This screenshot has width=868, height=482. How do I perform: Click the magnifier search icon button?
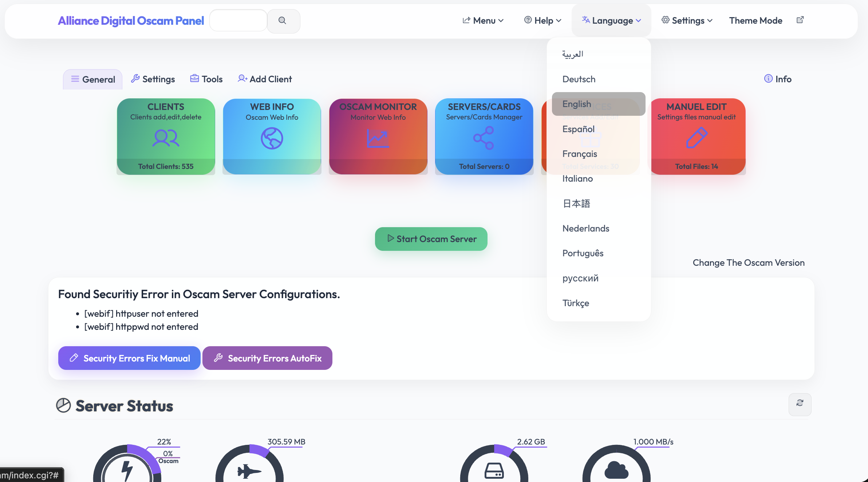[x=283, y=21]
